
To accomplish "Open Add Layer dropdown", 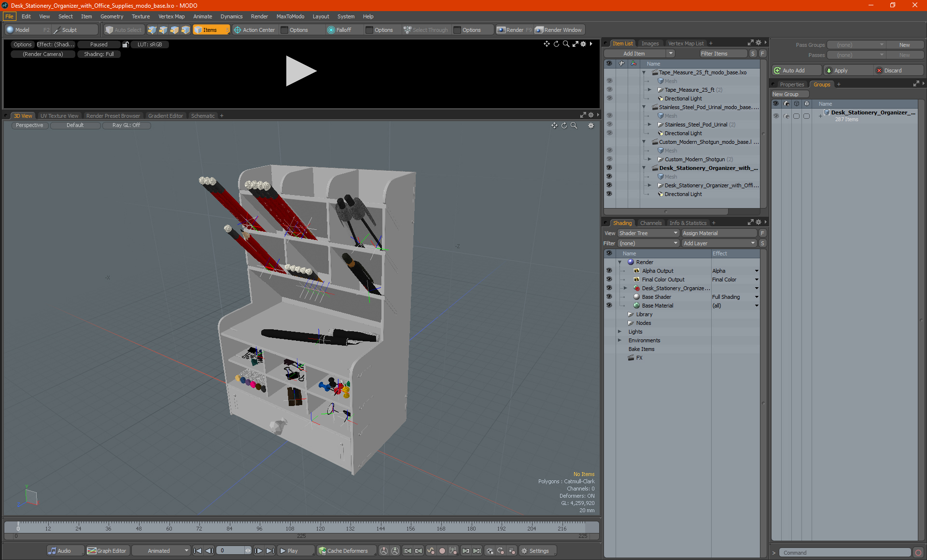I will tap(719, 243).
